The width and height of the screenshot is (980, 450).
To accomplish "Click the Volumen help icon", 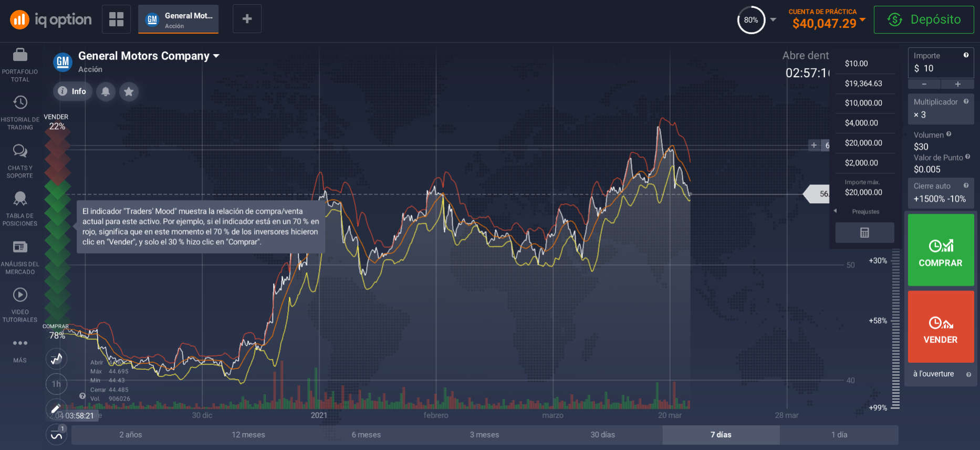I will [948, 134].
